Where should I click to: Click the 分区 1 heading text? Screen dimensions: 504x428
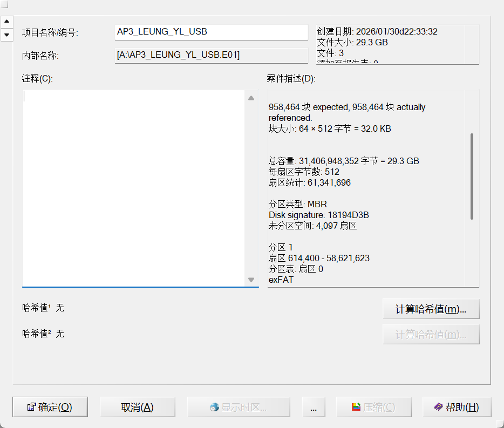[x=280, y=247]
